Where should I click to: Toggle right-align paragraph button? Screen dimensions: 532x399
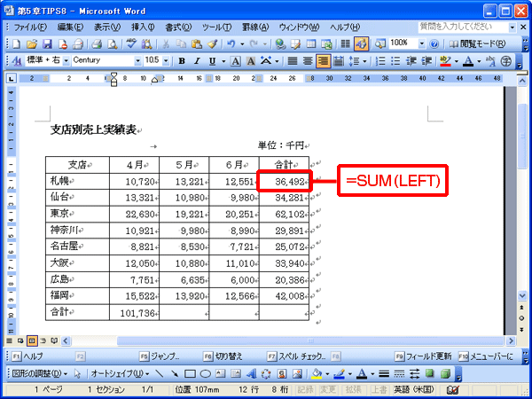click(324, 61)
